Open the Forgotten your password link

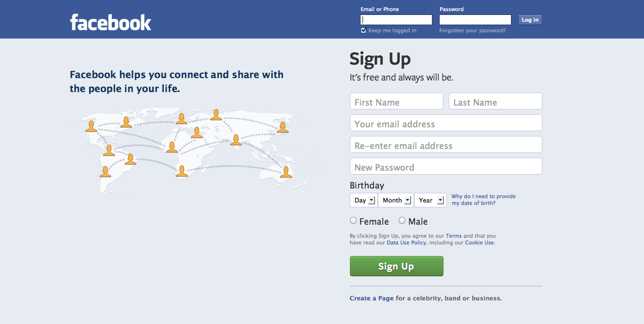472,30
